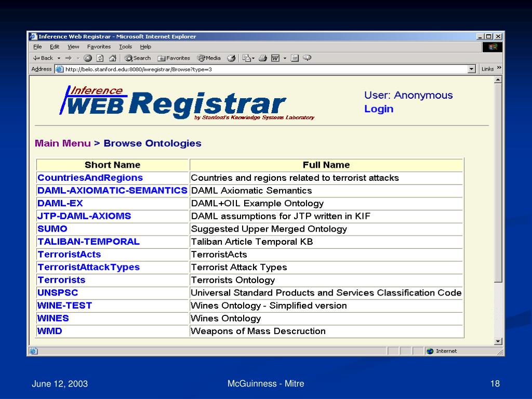Image resolution: width=532 pixels, height=399 pixels.
Task: Select the "Weapons of Mass Descruction" cell
Action: [x=326, y=331]
